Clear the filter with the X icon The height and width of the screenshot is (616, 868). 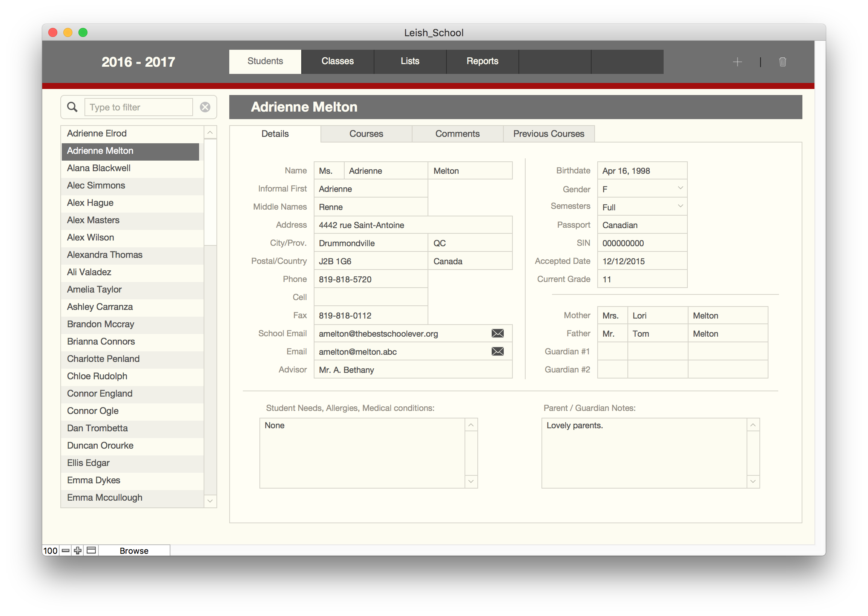[x=205, y=107]
